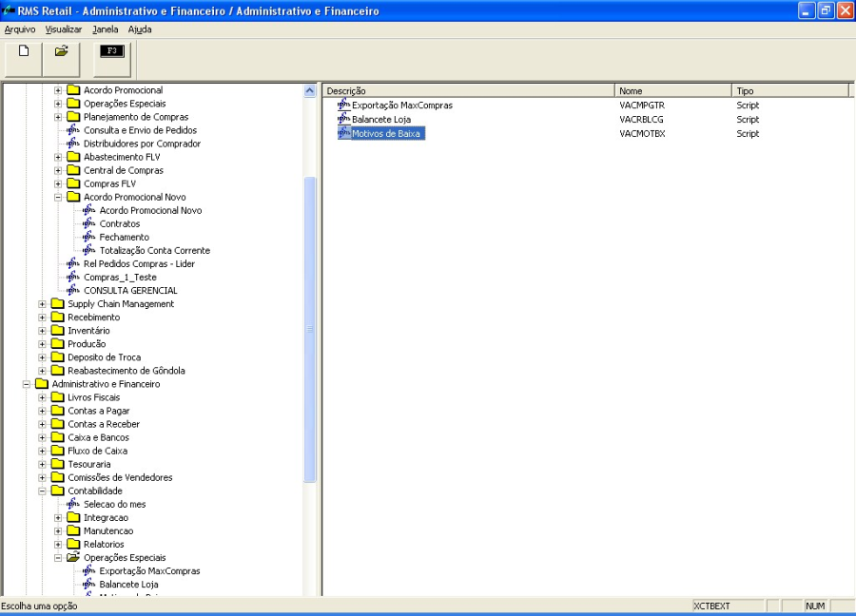Viewport: 856px width, 616px height.
Task: Click folder icon of Recebimento
Action: point(57,317)
